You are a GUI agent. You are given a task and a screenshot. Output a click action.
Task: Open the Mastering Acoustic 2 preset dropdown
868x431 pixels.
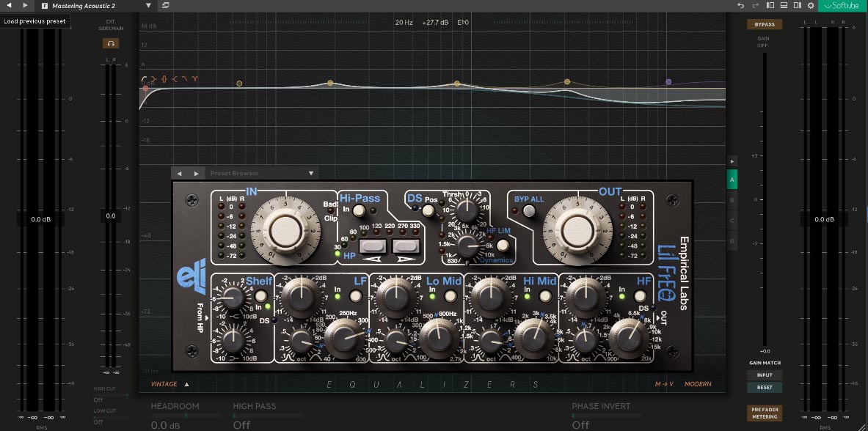click(x=148, y=5)
